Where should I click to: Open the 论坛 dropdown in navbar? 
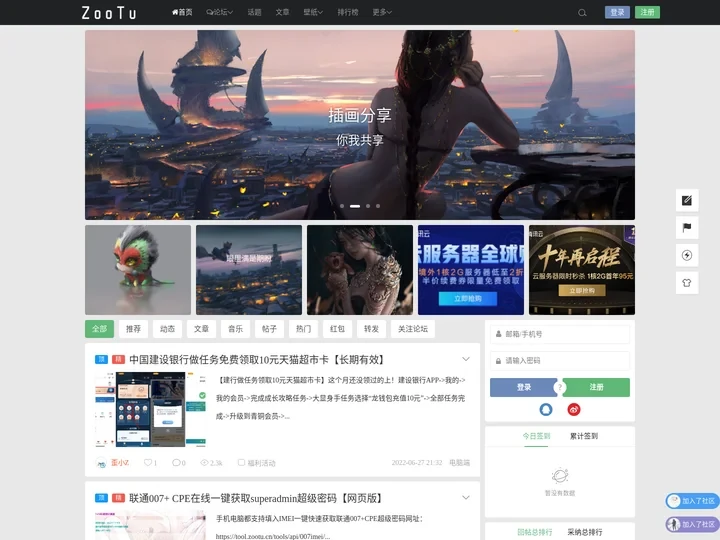click(219, 12)
